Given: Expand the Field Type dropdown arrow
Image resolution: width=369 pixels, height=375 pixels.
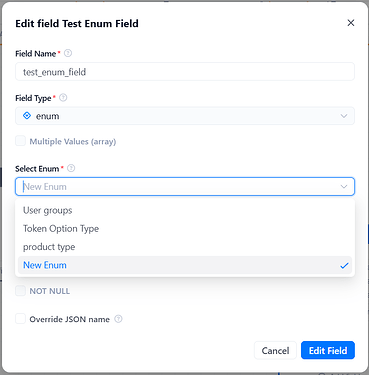Looking at the screenshot, I should [344, 116].
